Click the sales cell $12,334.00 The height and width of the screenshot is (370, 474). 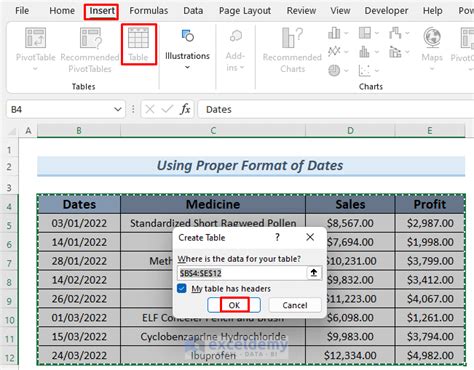[x=350, y=355]
